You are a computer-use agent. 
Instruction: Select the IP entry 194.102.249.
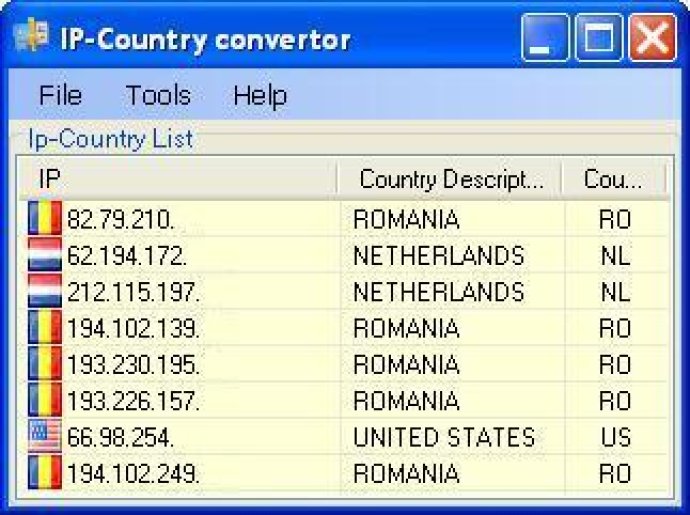pos(133,474)
